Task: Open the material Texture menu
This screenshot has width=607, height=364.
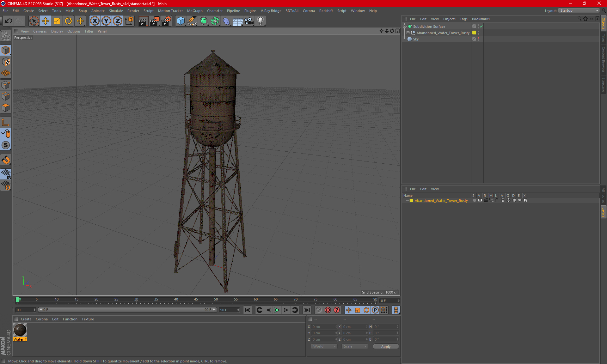Action: click(88, 319)
